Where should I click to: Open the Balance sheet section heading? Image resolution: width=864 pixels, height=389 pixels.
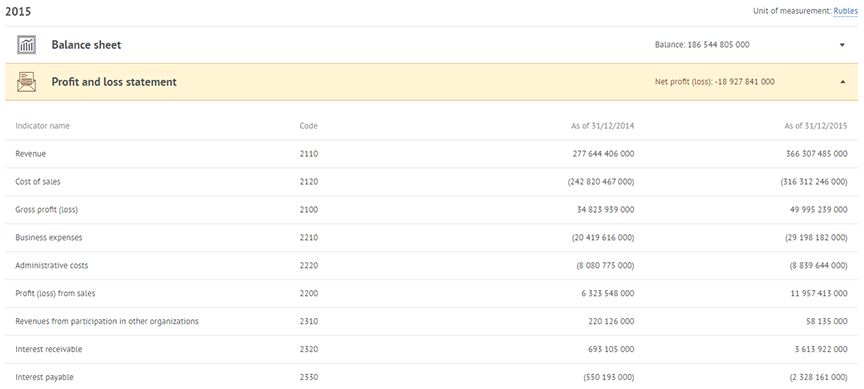pos(87,45)
